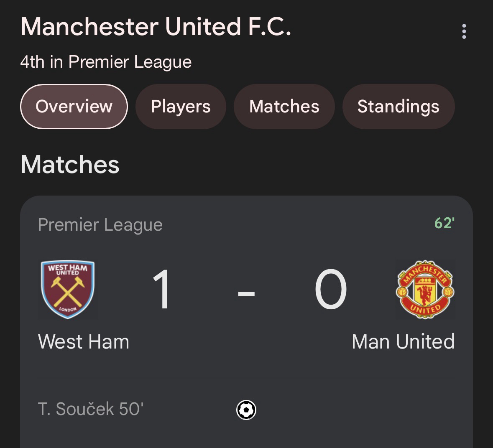This screenshot has width=493, height=448.
Task: Click the Matches section heading
Action: (x=70, y=164)
